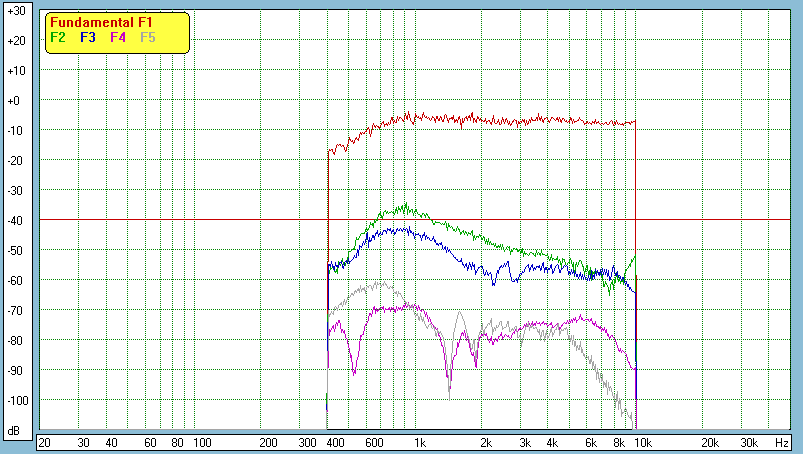Click the 20 label at frequency axis start
This screenshot has width=803, height=454.
[44, 442]
